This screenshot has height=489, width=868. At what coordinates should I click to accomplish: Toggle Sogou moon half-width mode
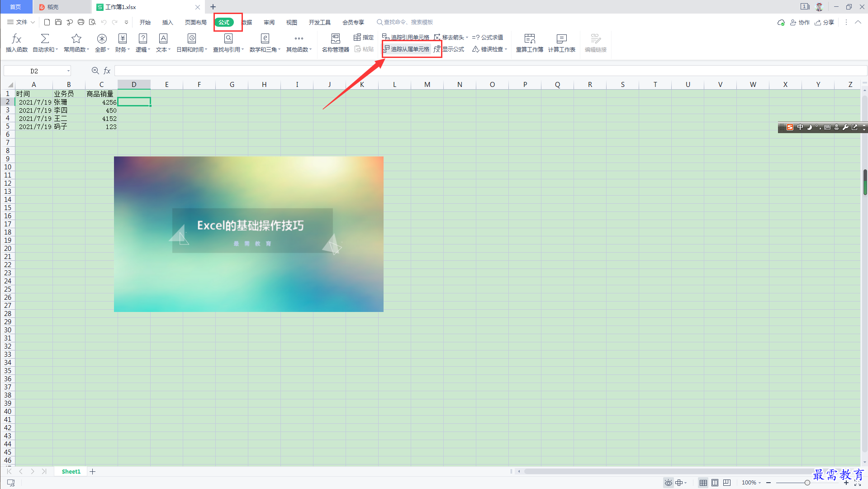(809, 128)
